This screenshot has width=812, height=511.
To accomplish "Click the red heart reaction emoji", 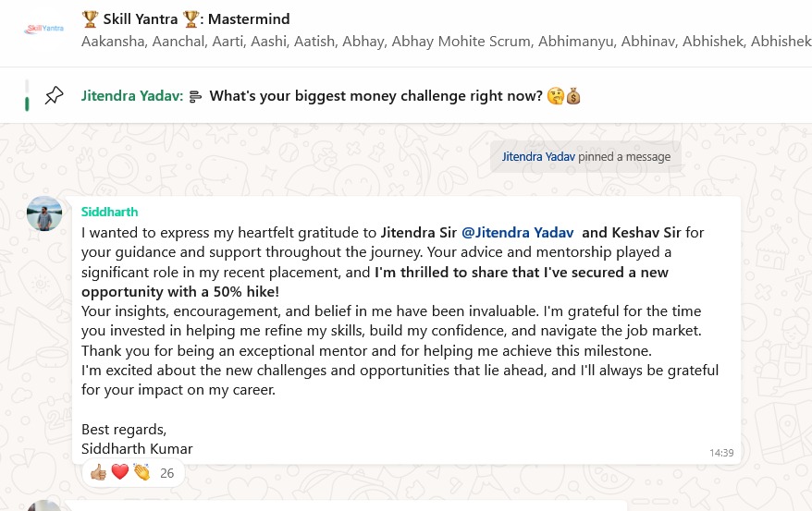I will 119,473.
